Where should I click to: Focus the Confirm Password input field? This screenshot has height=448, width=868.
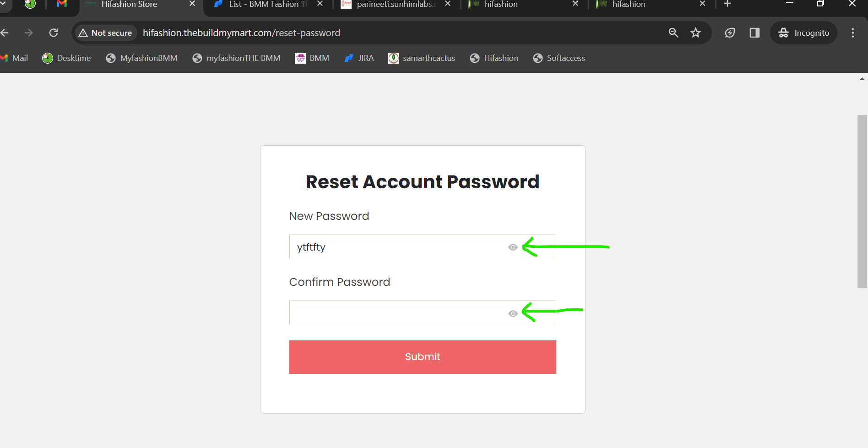(423, 313)
